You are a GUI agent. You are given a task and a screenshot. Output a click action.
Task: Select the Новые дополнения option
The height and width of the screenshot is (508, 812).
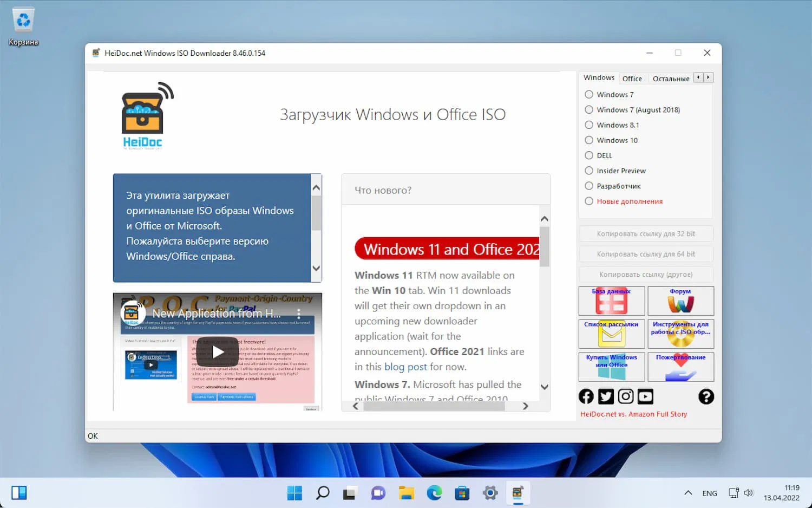point(588,201)
